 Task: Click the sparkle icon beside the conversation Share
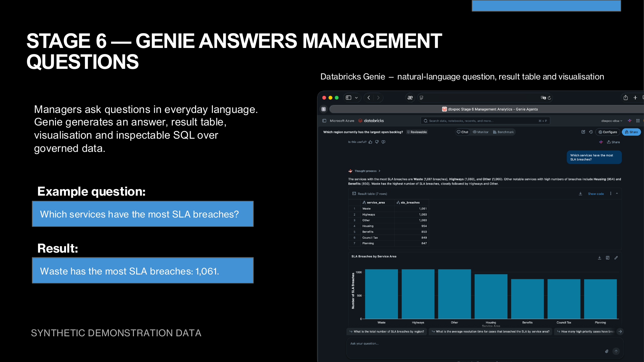click(601, 142)
